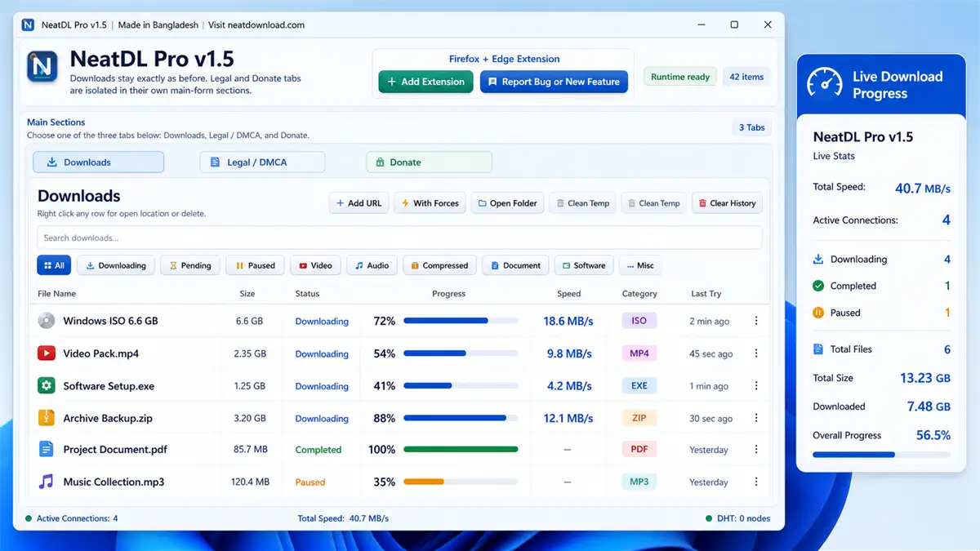Click the Paused status of Music Collection.mp3

[310, 482]
